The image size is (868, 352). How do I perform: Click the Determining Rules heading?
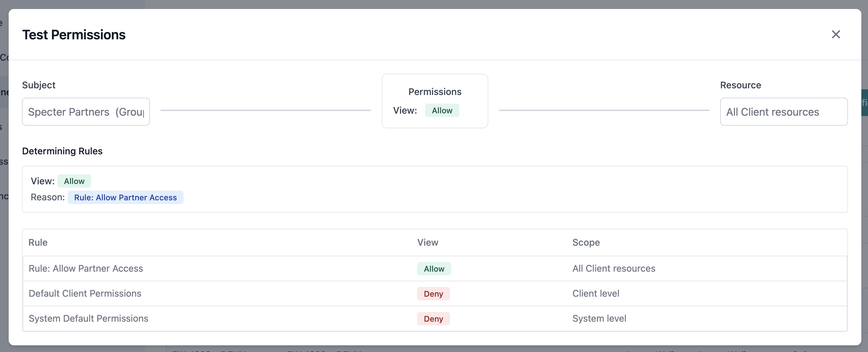pyautogui.click(x=62, y=151)
